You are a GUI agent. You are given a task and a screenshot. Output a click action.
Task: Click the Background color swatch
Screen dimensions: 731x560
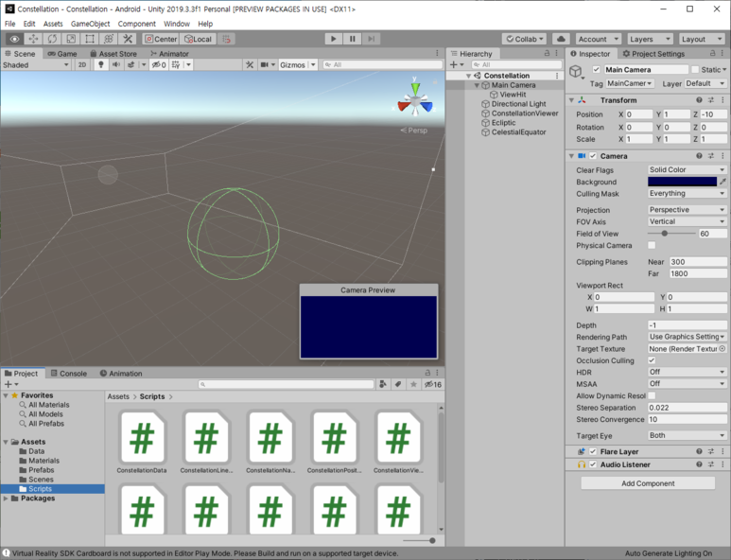point(682,182)
